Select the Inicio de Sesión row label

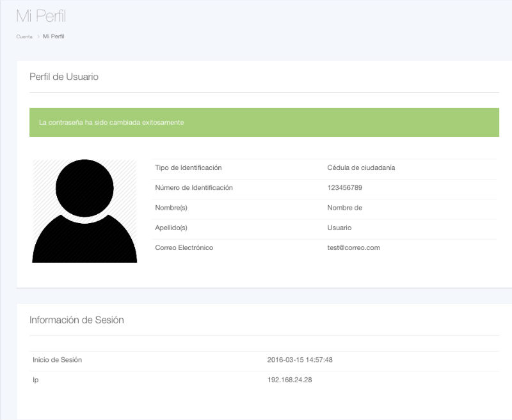pyautogui.click(x=57, y=360)
